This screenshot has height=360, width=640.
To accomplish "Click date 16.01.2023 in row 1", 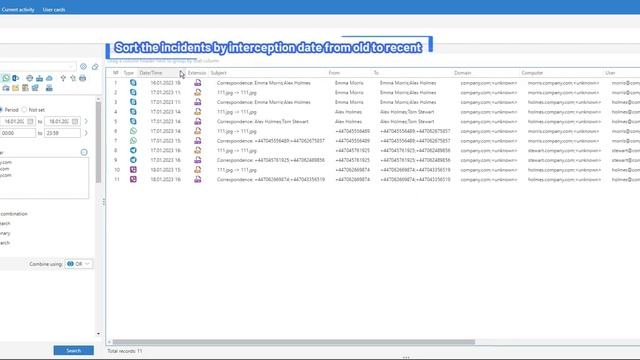I will click(165, 83).
